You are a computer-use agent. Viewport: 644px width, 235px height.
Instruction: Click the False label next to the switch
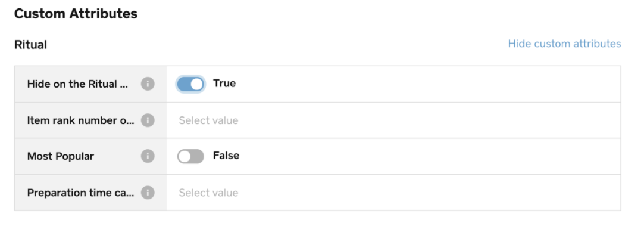226,156
